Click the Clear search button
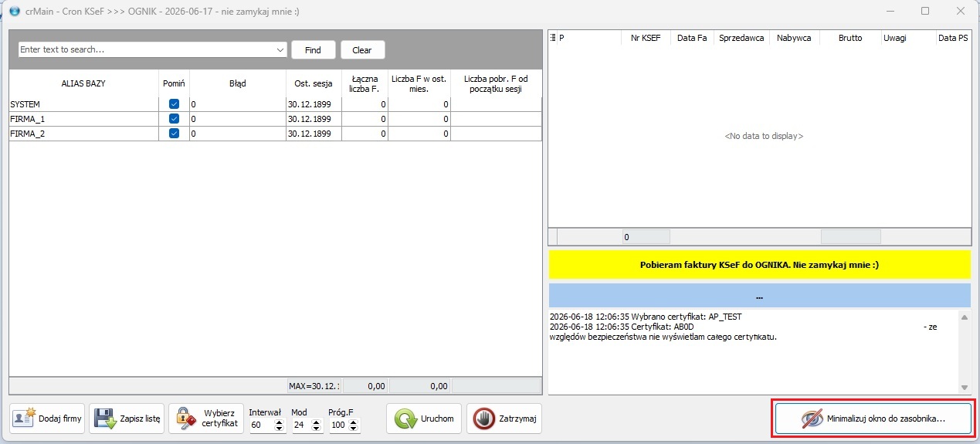The height and width of the screenshot is (444, 980). 362,49
